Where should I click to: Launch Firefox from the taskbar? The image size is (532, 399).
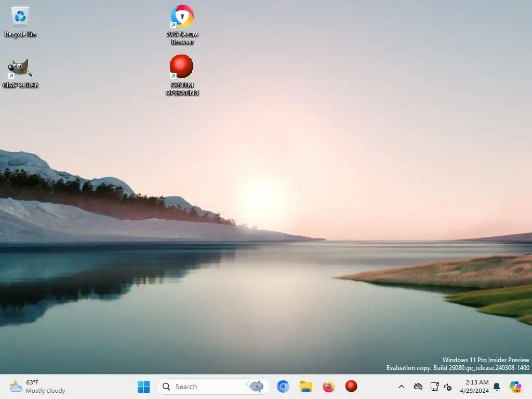pyautogui.click(x=328, y=387)
